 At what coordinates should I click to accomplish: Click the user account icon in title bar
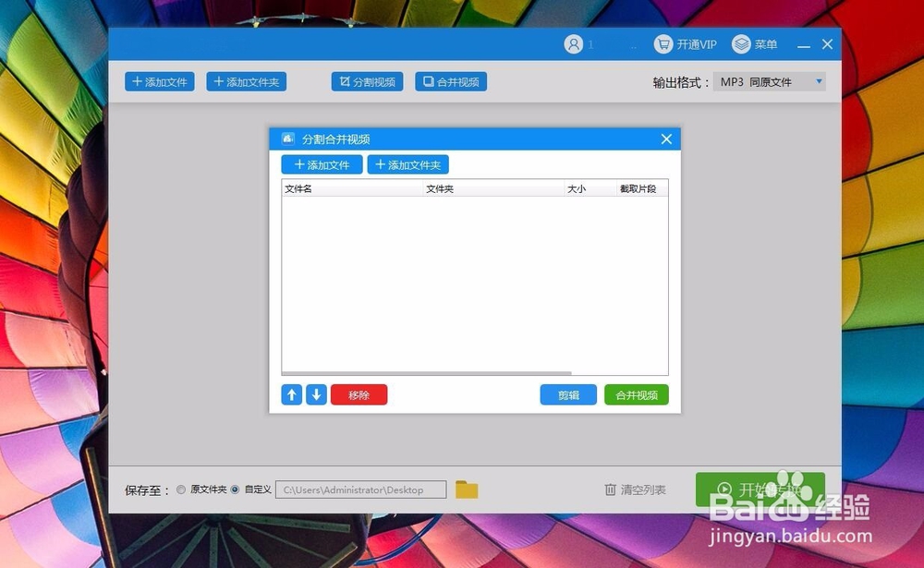[x=573, y=43]
